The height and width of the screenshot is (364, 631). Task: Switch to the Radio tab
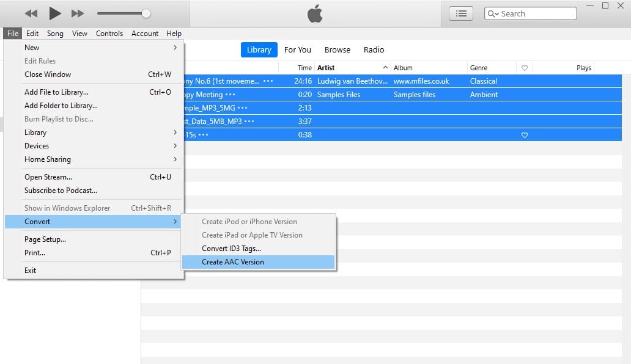pos(374,50)
